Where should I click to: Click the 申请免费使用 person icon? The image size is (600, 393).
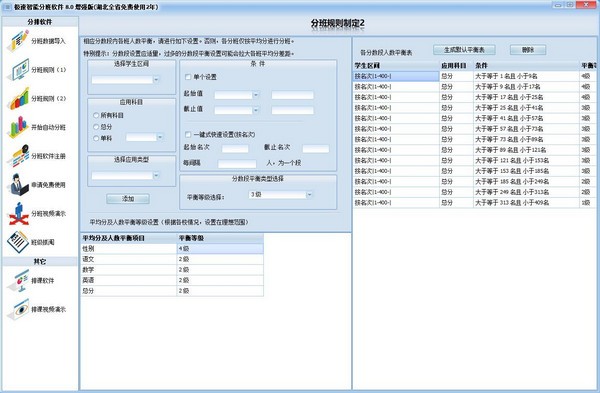tap(18, 184)
